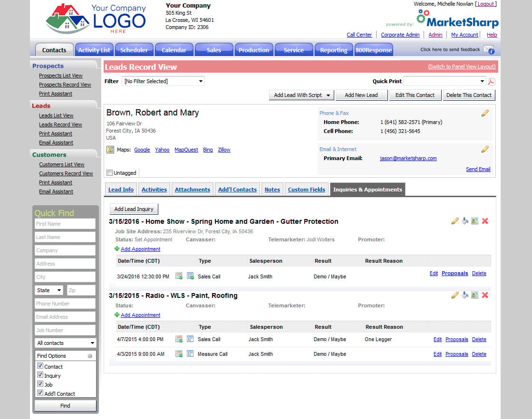Edit Phone & Fax with pencil icon

click(x=485, y=113)
